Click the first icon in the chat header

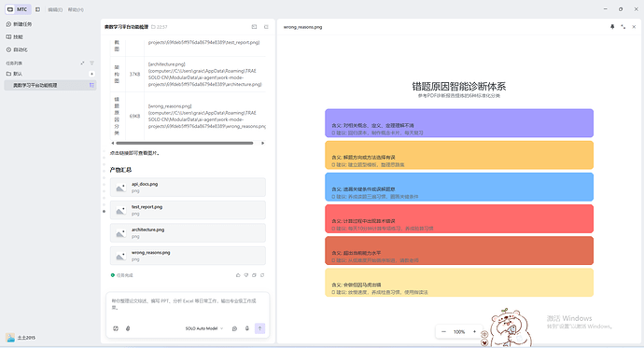click(x=254, y=27)
